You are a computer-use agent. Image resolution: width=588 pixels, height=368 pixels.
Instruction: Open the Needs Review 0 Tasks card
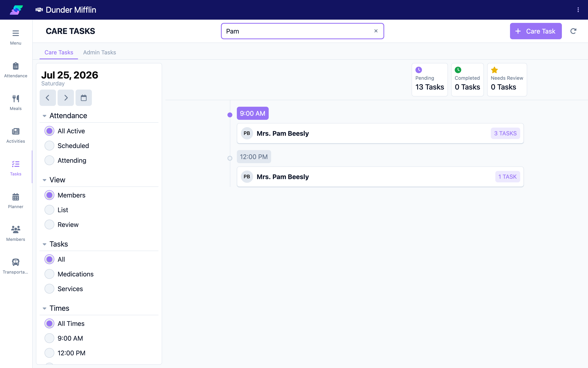pos(507,80)
